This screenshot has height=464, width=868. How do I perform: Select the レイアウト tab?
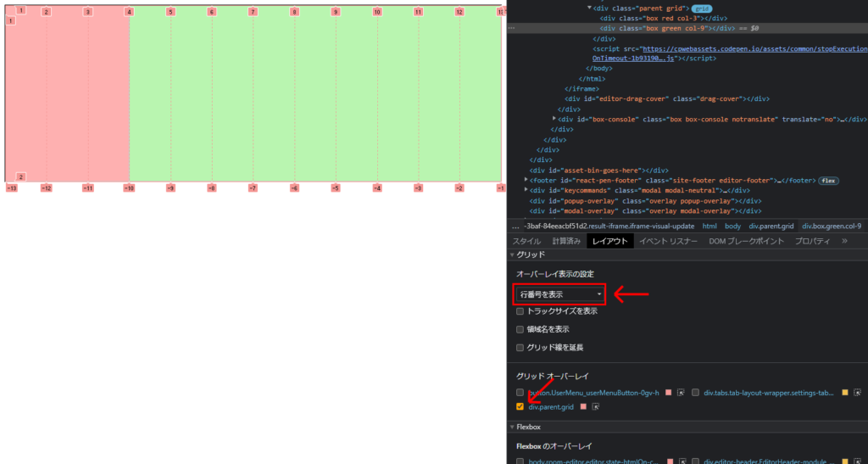click(610, 241)
